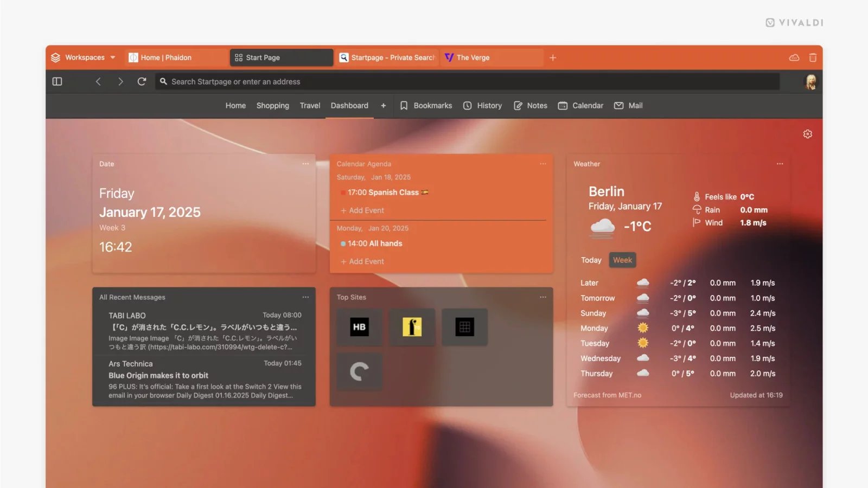Open browsing History
Screen dimensions: 868x488
point(482,105)
